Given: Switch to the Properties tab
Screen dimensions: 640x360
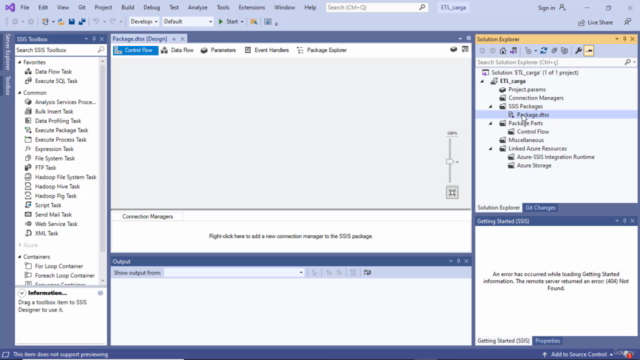Looking at the screenshot, I should coord(547,341).
